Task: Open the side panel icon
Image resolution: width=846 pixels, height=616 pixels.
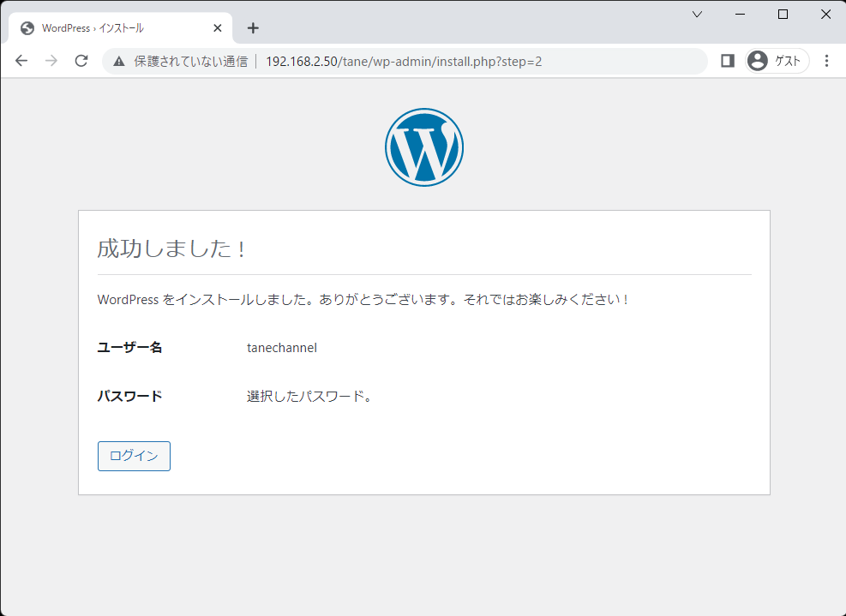Action: coord(728,61)
